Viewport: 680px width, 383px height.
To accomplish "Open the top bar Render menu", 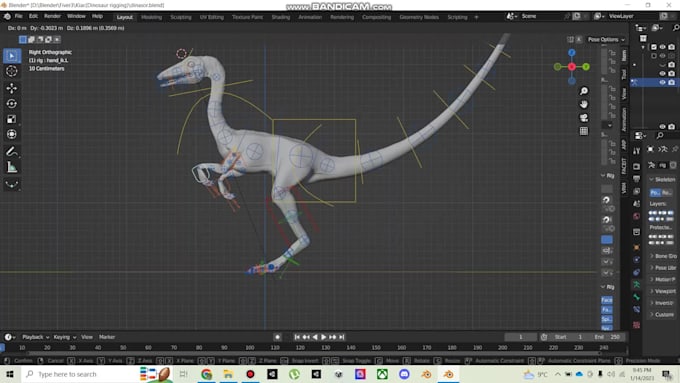I will (x=52, y=16).
